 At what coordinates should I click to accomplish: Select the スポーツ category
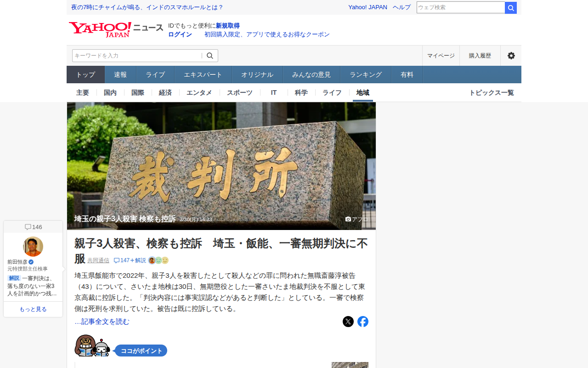click(x=240, y=92)
